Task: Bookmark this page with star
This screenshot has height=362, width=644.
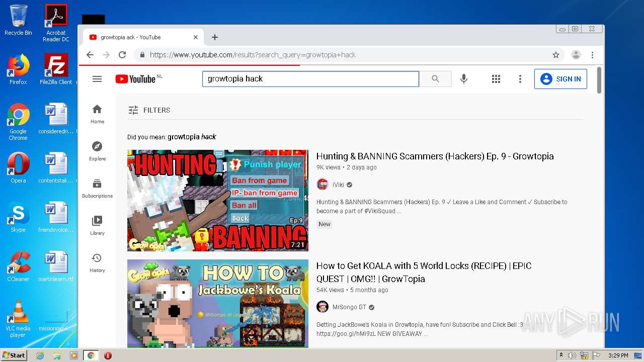Action: coord(556,55)
